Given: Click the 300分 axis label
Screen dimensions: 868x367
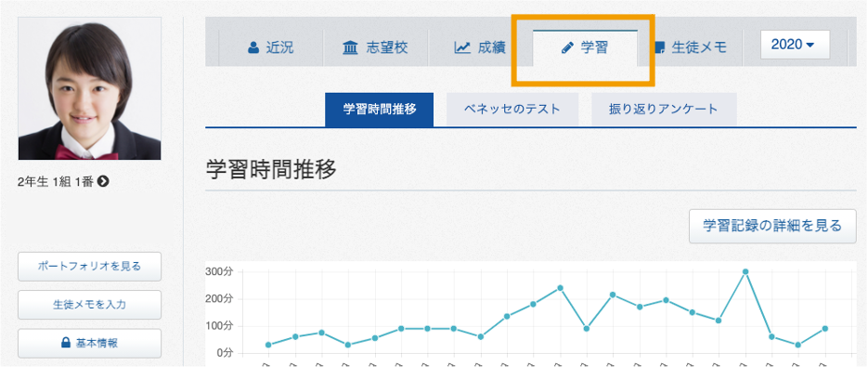Looking at the screenshot, I should point(220,271).
